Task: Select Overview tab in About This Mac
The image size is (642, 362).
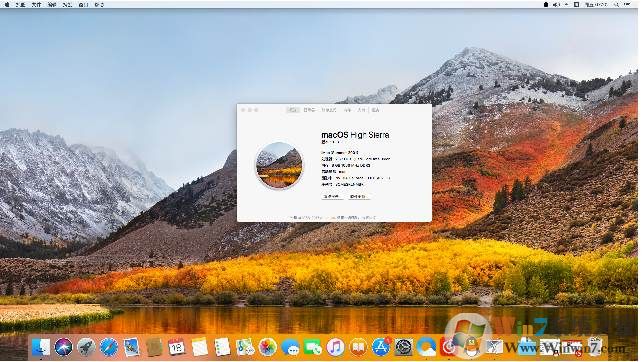Action: click(x=292, y=110)
